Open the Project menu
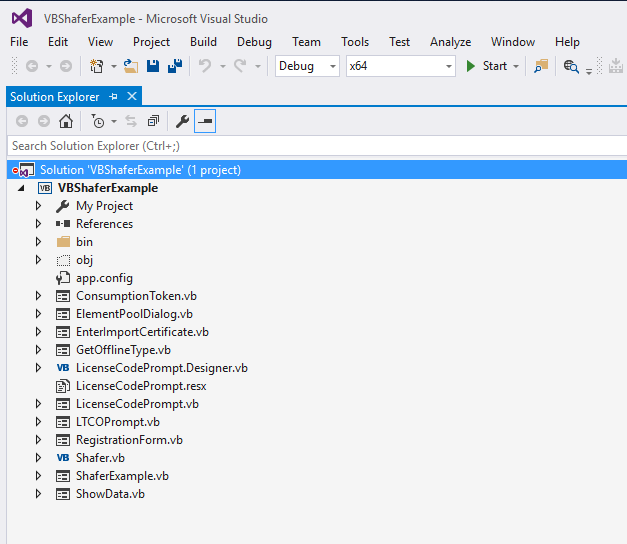Screen dimensions: 627x544 pos(151,42)
